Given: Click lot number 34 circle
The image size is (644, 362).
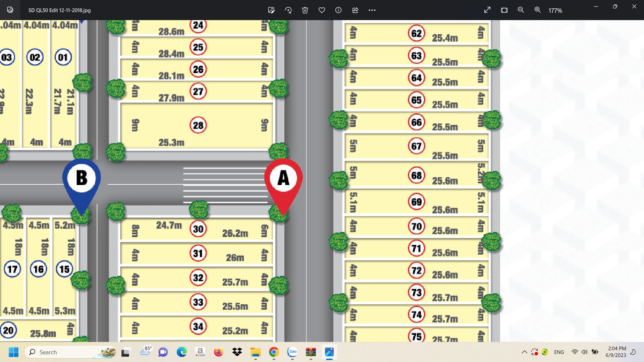Looking at the screenshot, I should [x=198, y=326].
